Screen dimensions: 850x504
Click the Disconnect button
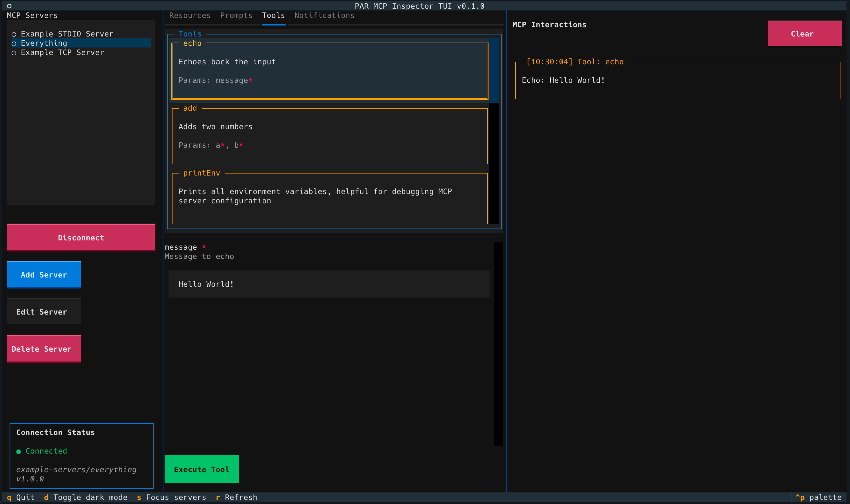click(81, 238)
